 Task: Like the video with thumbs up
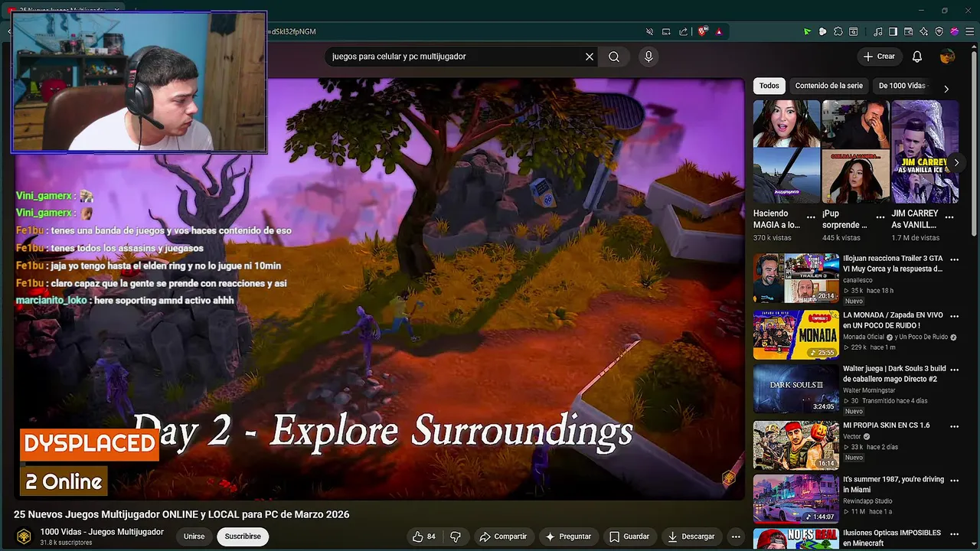(x=424, y=536)
